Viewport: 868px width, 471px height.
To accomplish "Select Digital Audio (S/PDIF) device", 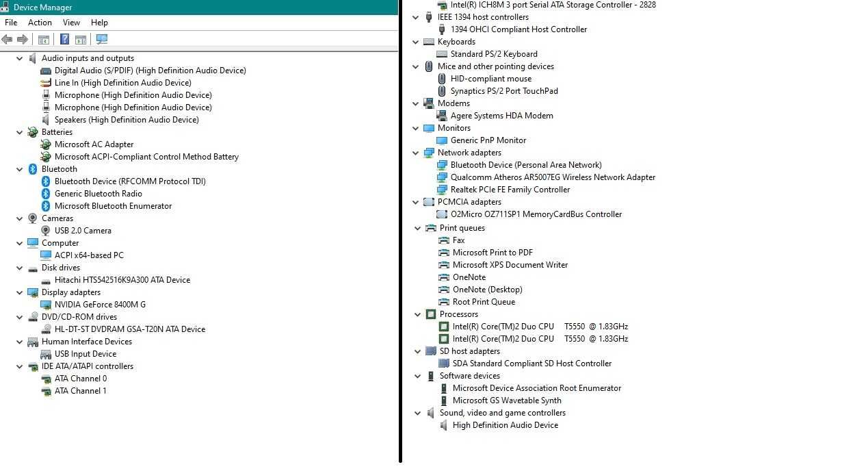I will click(x=150, y=71).
